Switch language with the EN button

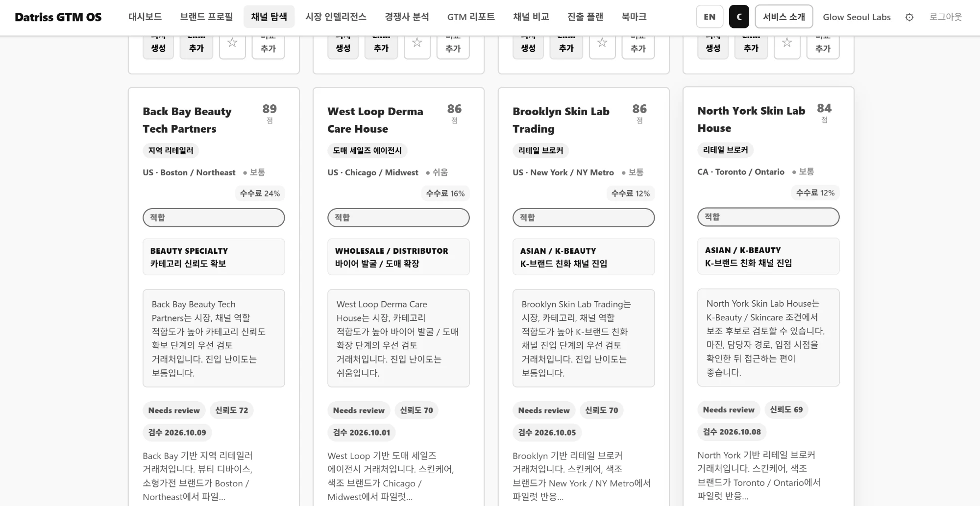click(x=710, y=17)
